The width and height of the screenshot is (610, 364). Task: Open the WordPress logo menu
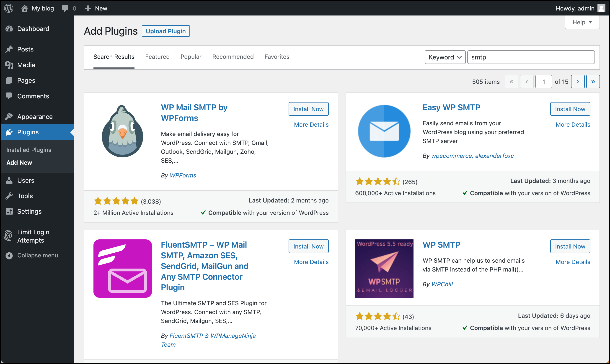click(9, 8)
